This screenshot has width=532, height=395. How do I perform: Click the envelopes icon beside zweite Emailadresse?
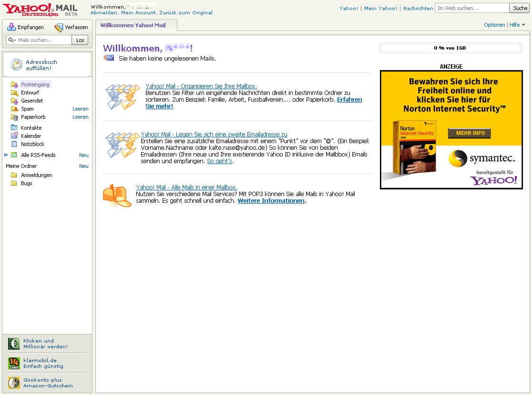pos(122,145)
